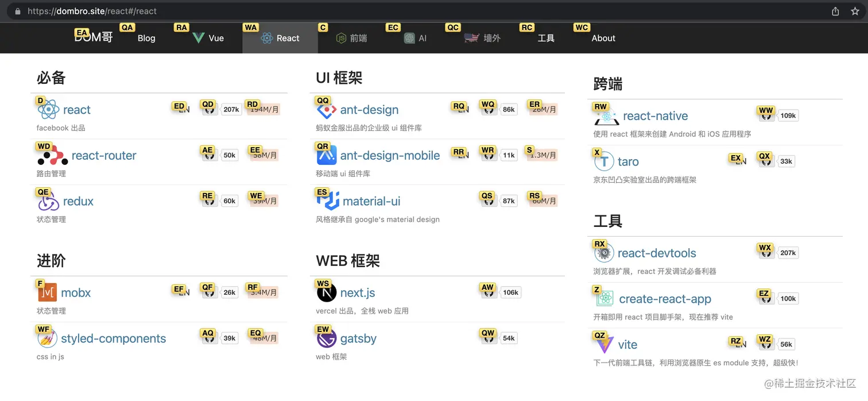Click the 33k stars badge for taro

tap(786, 161)
